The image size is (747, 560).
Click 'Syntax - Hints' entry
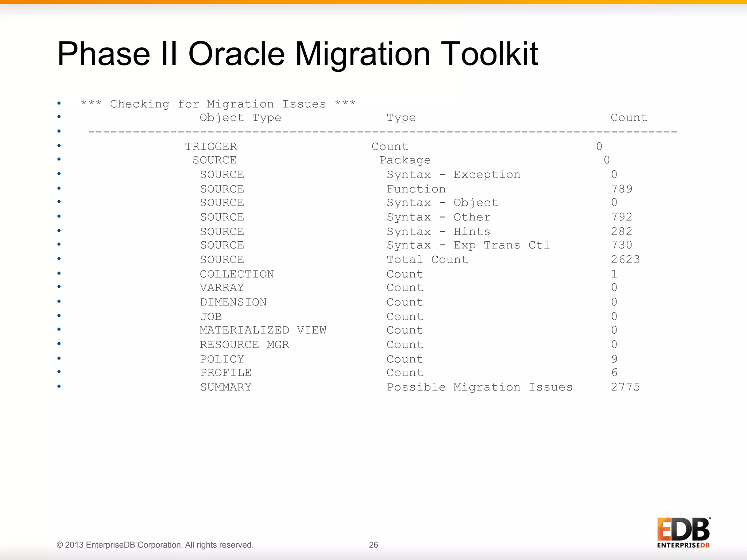(438, 232)
